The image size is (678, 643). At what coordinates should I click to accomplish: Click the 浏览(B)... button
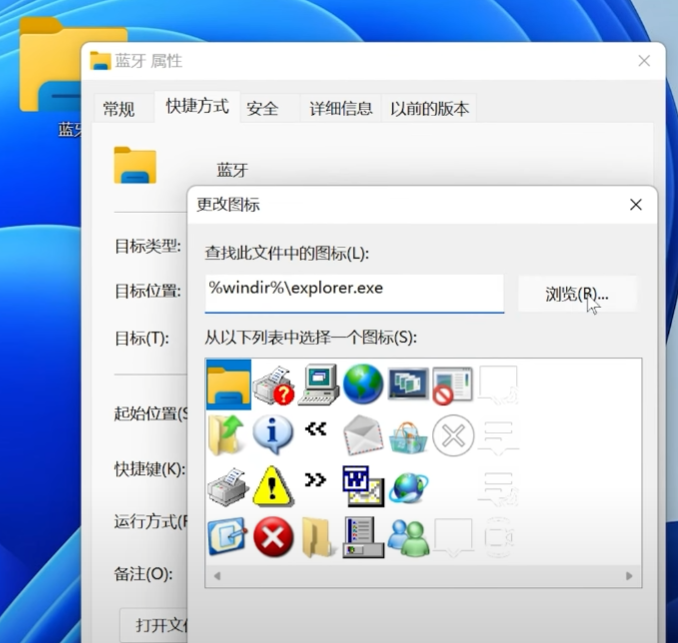(x=577, y=294)
